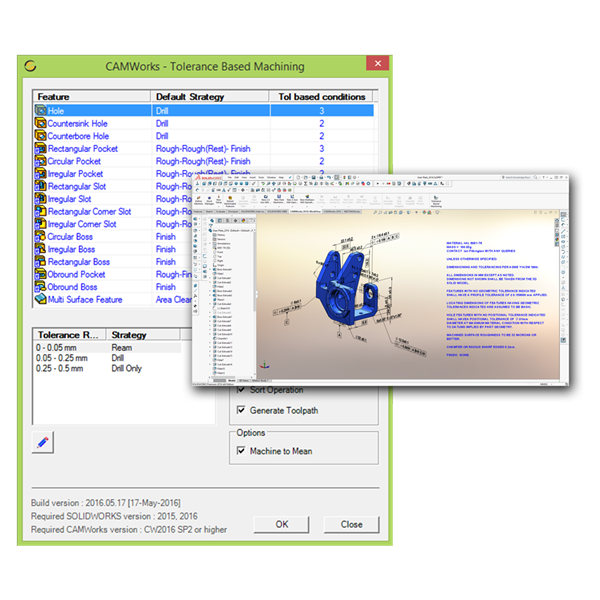Viewport: 600px width, 600px height.
Task: Launch Tolerance Based Machining from SolidWorks ribbon
Action: pyautogui.click(x=436, y=201)
